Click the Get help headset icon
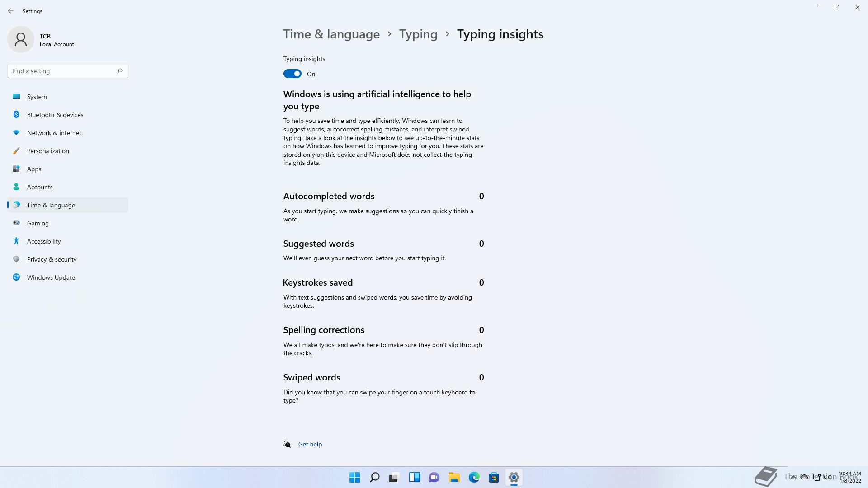Image resolution: width=868 pixels, height=488 pixels. 287,444
